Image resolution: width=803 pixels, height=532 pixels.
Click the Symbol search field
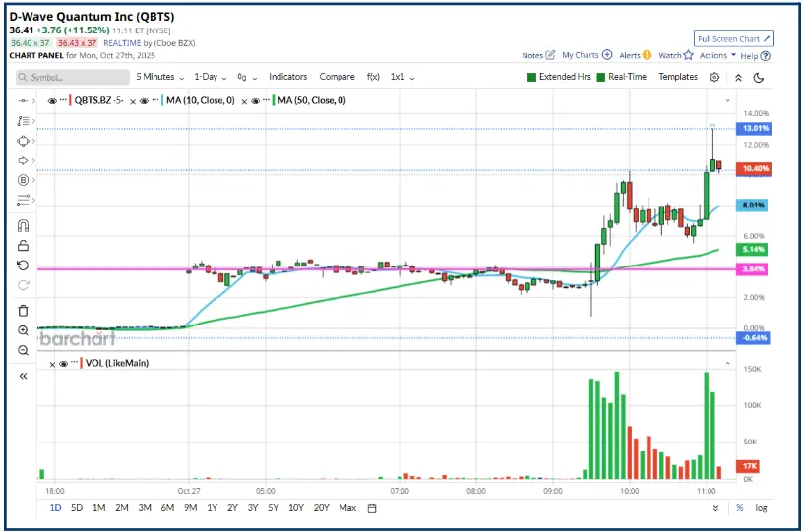74,77
